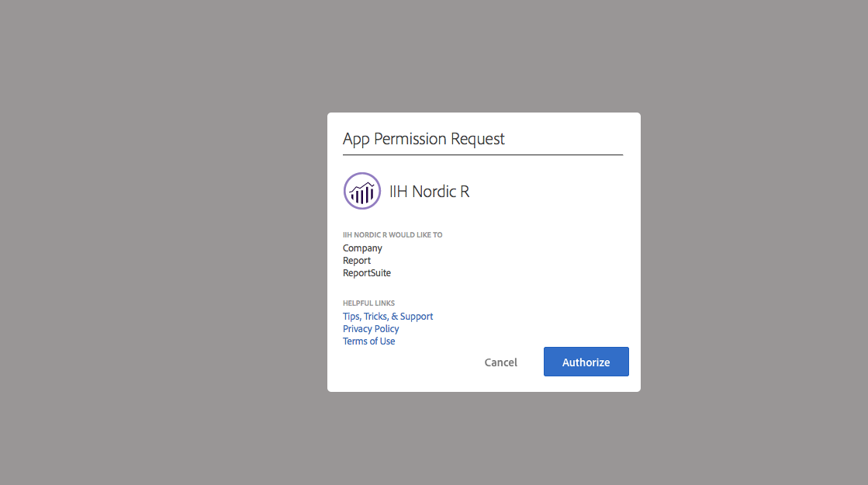Open the Terms of Use link
868x485 pixels.
pos(368,341)
